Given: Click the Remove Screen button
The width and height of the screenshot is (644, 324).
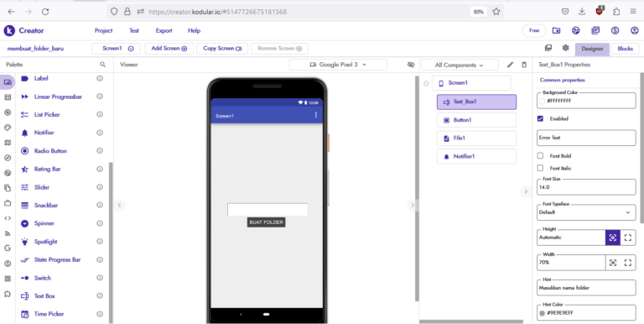Looking at the screenshot, I should coord(280,49).
